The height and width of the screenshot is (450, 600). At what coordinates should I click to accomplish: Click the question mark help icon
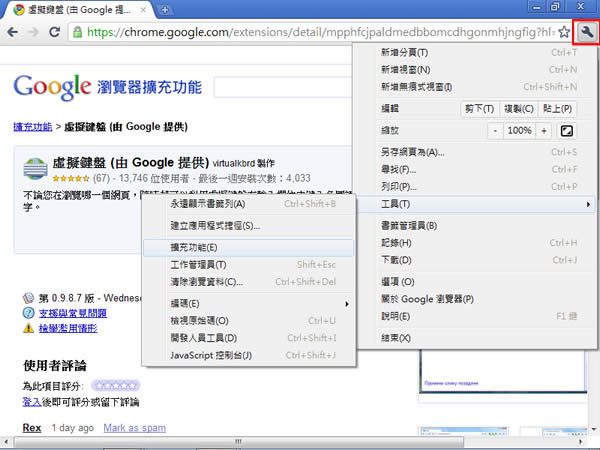28,313
